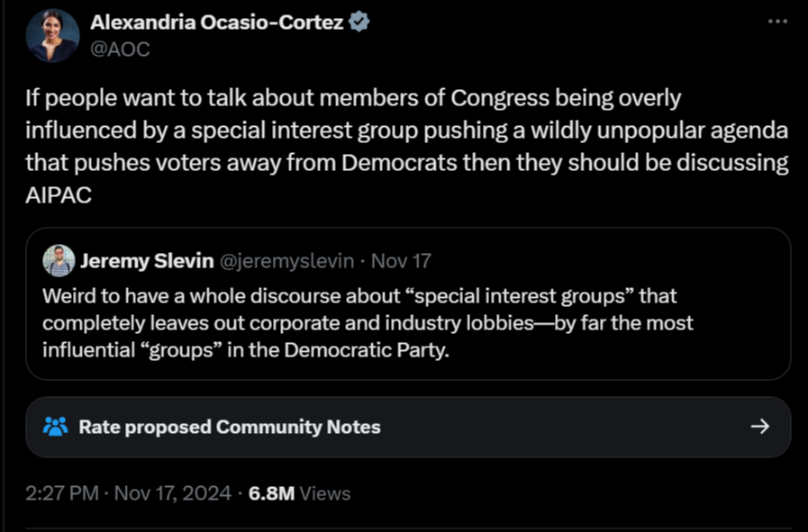Viewport: 808px width, 532px height.
Task: Click the quoted tweet's Nov 17 date
Action: (401, 261)
